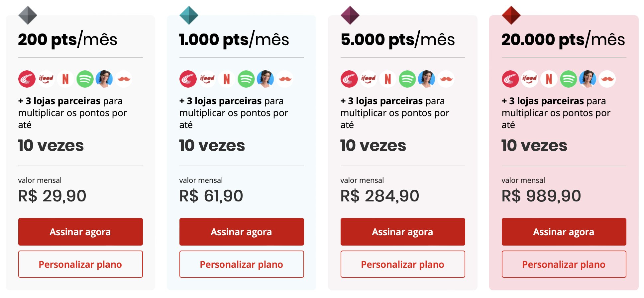This screenshot has height=298, width=644.
Task: Click Personalizar plano on the 20.000 pts card
Action: coord(564,264)
